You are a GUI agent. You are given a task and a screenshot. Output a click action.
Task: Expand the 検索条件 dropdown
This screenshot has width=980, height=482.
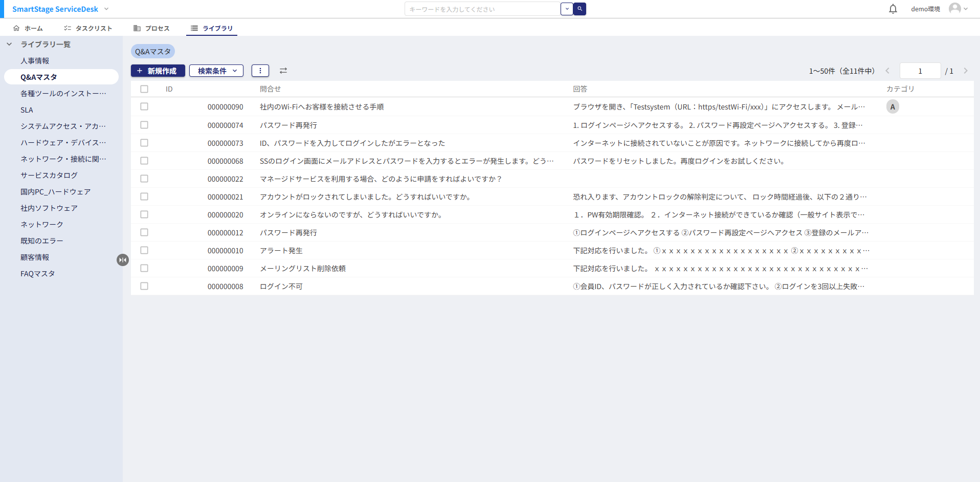point(216,71)
